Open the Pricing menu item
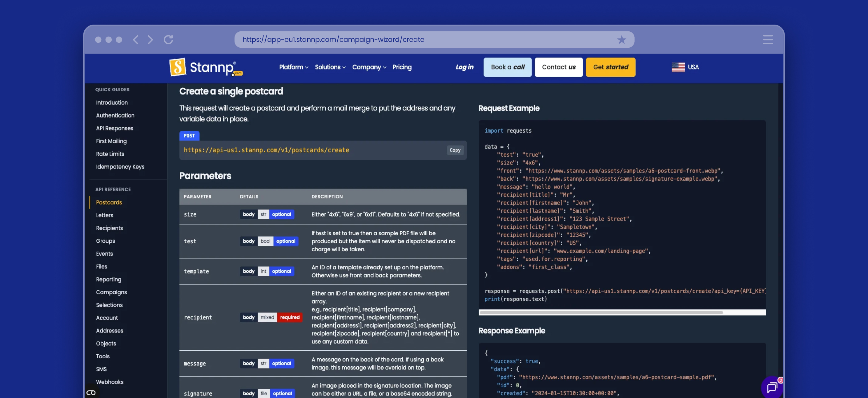This screenshot has height=398, width=868. coord(402,67)
